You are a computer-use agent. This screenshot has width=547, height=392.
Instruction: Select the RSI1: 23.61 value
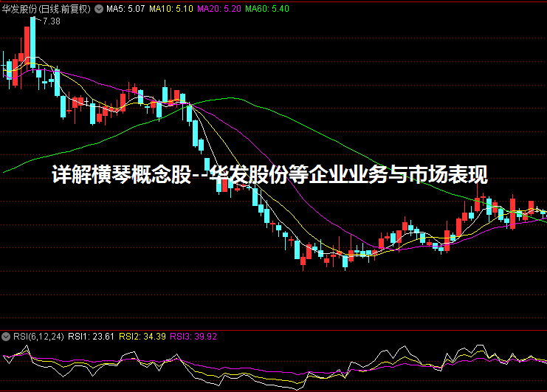(x=91, y=337)
